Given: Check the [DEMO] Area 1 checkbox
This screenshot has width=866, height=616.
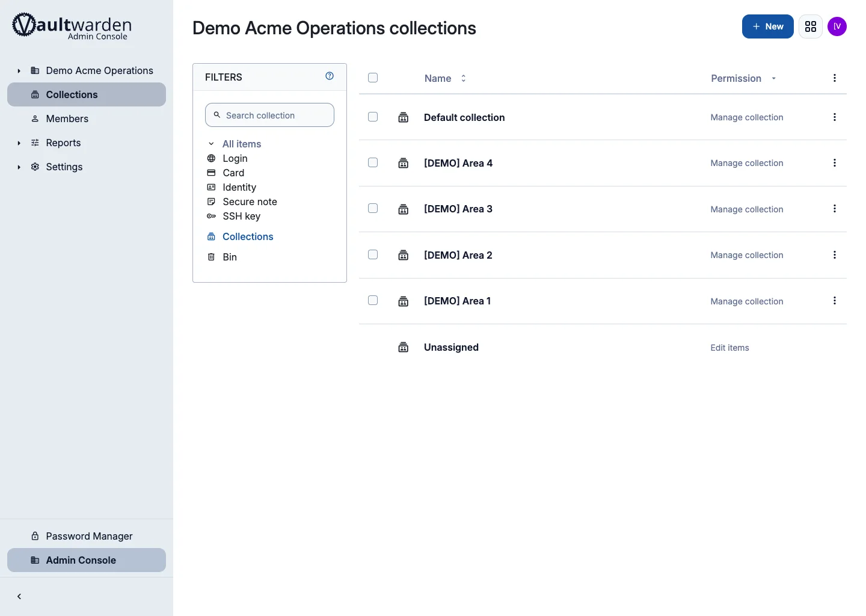Looking at the screenshot, I should pyautogui.click(x=373, y=300).
